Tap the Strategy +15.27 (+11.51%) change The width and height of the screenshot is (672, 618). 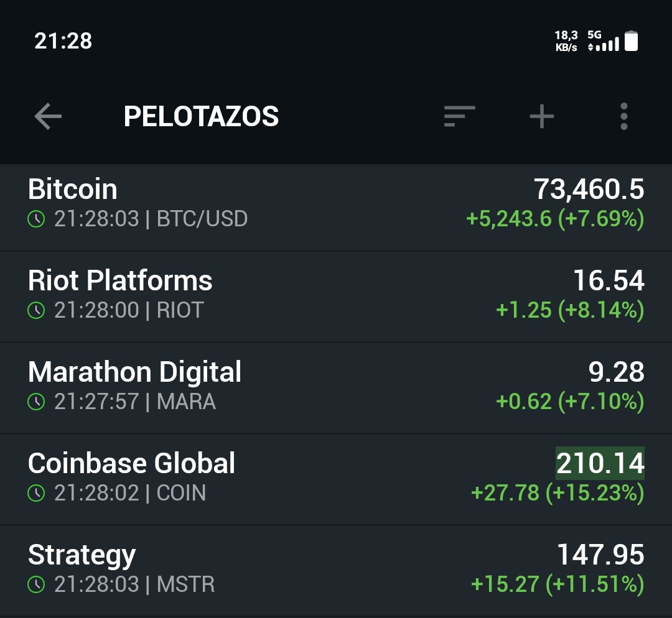(x=557, y=584)
